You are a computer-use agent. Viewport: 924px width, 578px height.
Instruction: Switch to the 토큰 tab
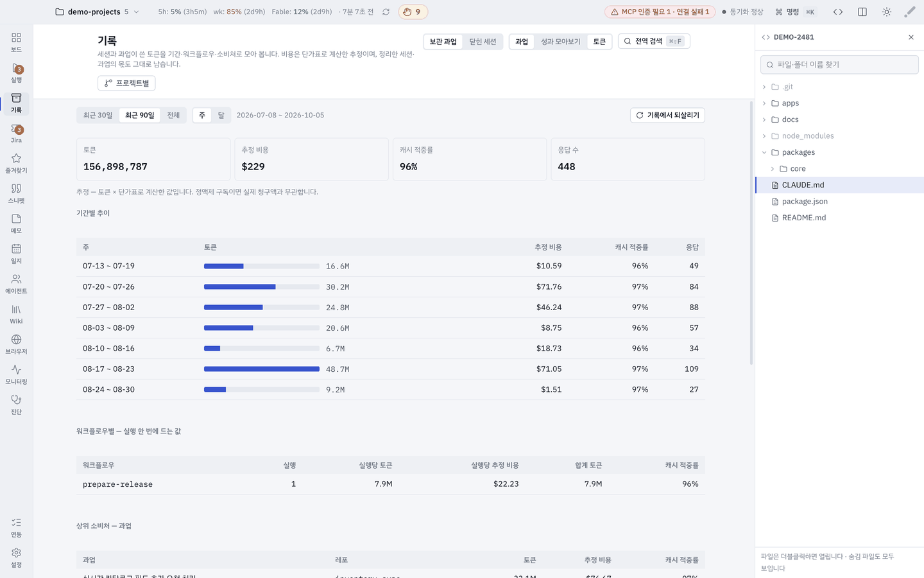point(599,42)
